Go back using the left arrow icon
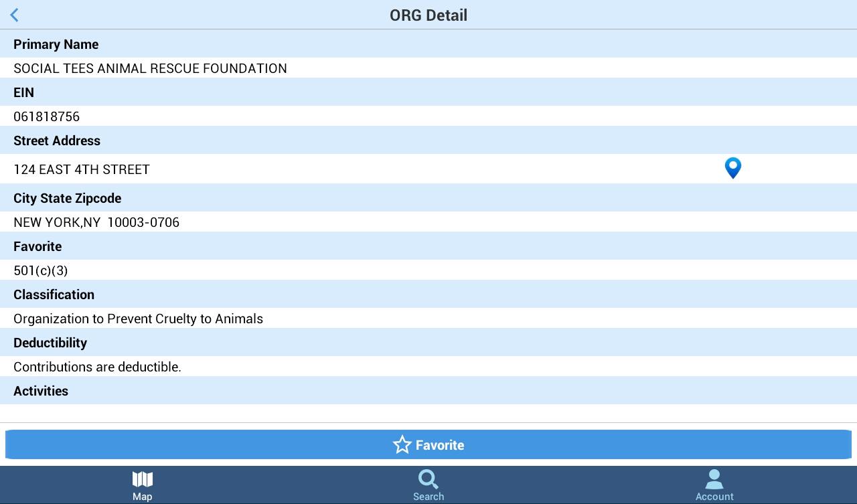The height and width of the screenshot is (504, 857). click(x=15, y=15)
